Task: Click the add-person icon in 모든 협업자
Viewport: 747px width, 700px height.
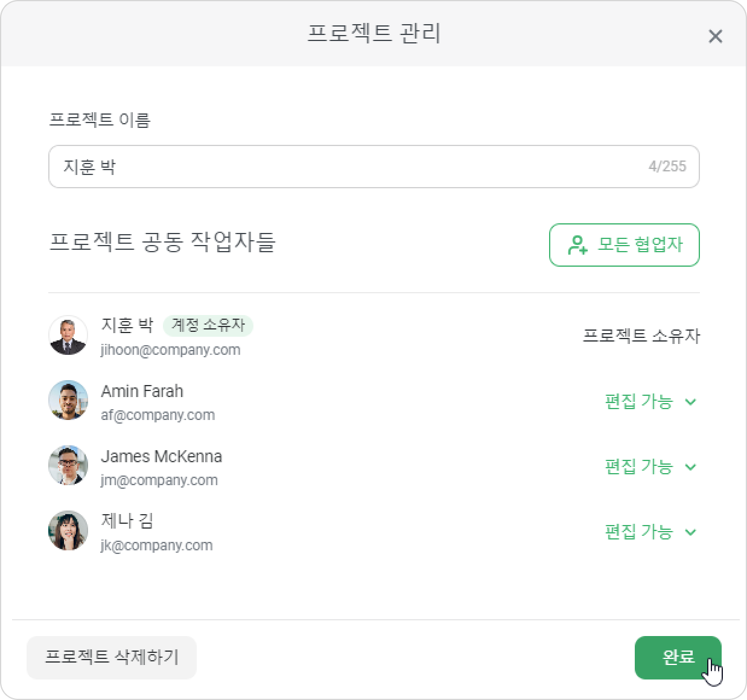Action: [577, 244]
